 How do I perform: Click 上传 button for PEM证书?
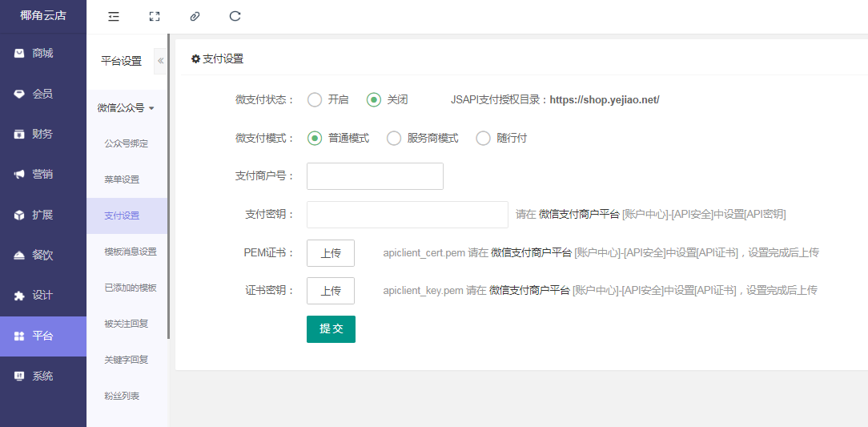[331, 253]
